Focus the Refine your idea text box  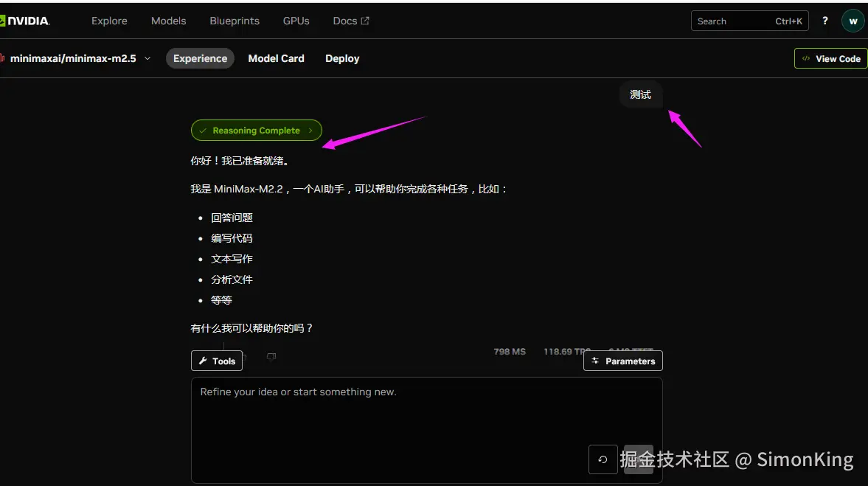(x=426, y=430)
